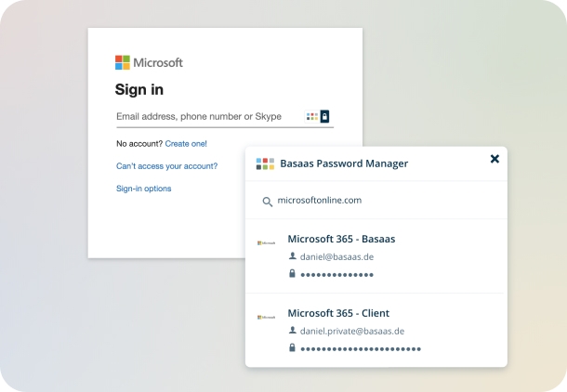This screenshot has height=392, width=567.
Task: Click Microsoft thumbnail for Microsoft 365 - Client
Action: (x=266, y=317)
